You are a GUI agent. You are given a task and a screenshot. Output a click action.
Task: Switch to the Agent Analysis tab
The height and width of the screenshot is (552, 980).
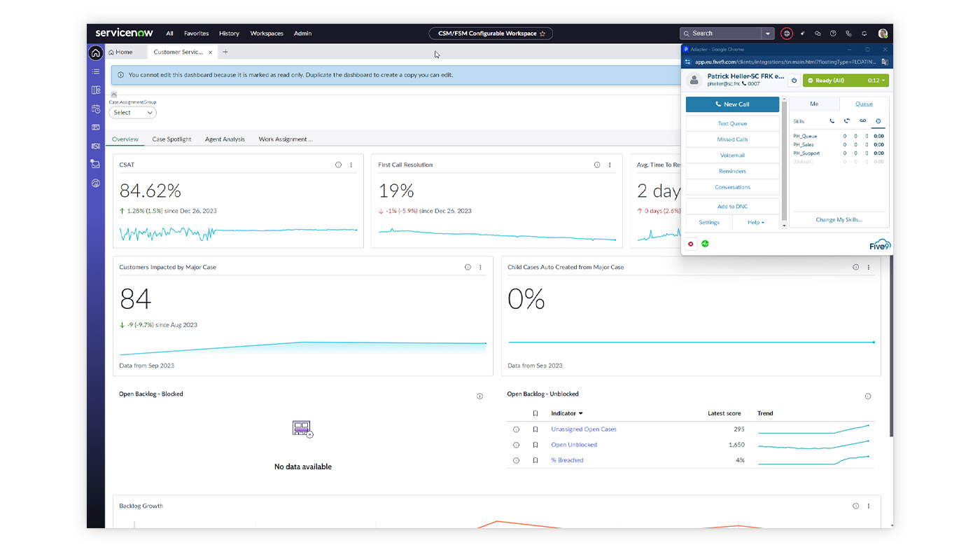(x=225, y=139)
